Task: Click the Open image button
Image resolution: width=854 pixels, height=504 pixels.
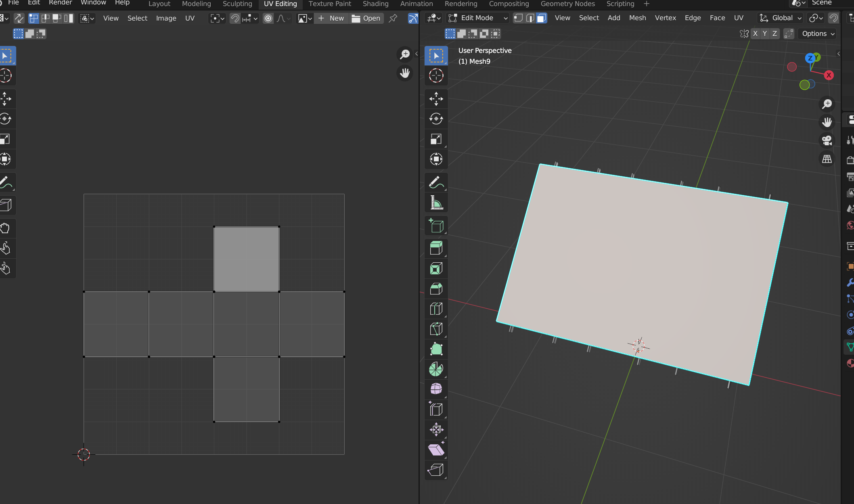Action: 366,18
